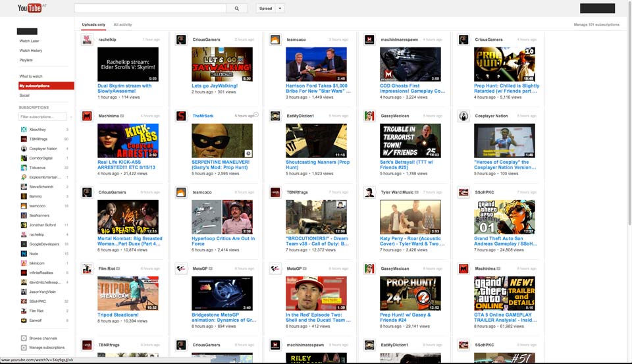Click machinimarespawn avatar beside COD Ghosts video
Viewport: 632px width, 364px height.
click(x=369, y=39)
